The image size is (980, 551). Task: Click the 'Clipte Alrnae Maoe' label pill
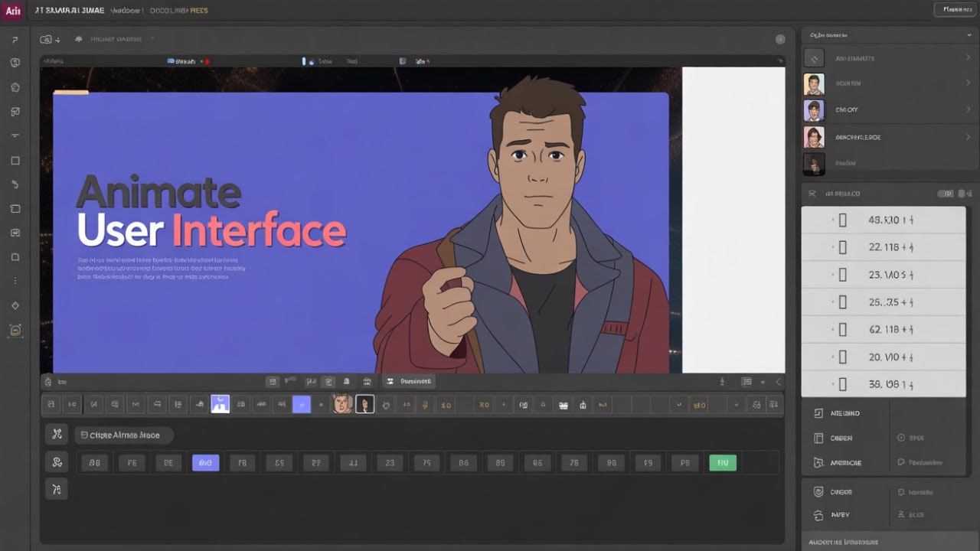tap(124, 435)
